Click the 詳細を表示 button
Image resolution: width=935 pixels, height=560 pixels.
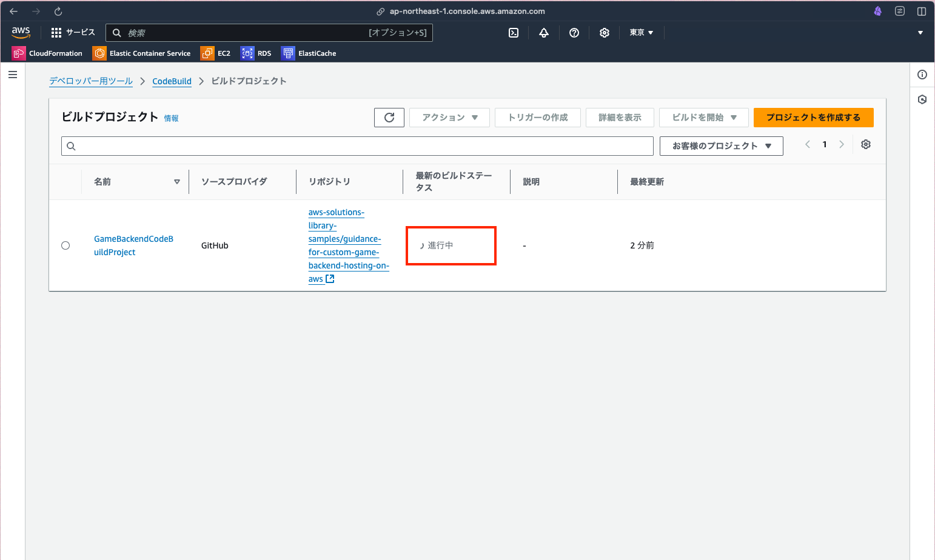(x=620, y=118)
